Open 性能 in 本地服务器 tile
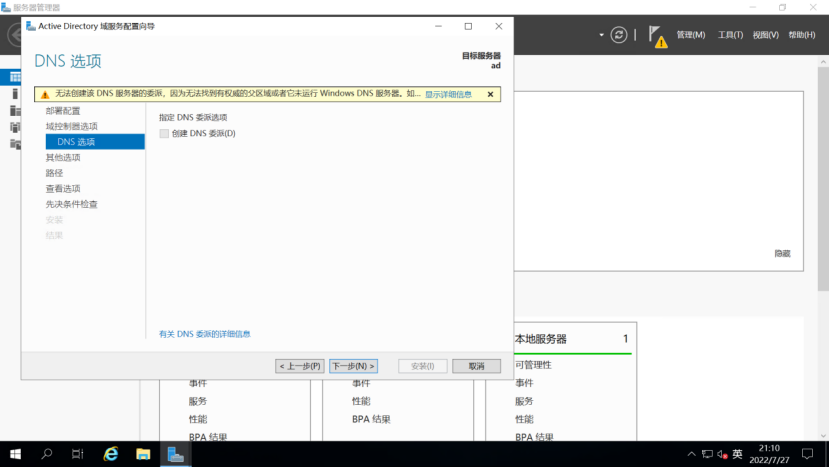This screenshot has height=467, width=830. tap(524, 419)
